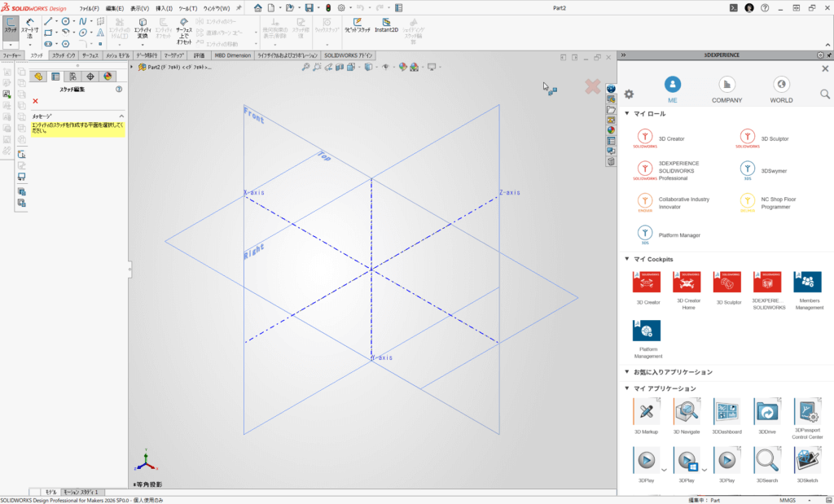Select the Instant2D tool

[386, 24]
